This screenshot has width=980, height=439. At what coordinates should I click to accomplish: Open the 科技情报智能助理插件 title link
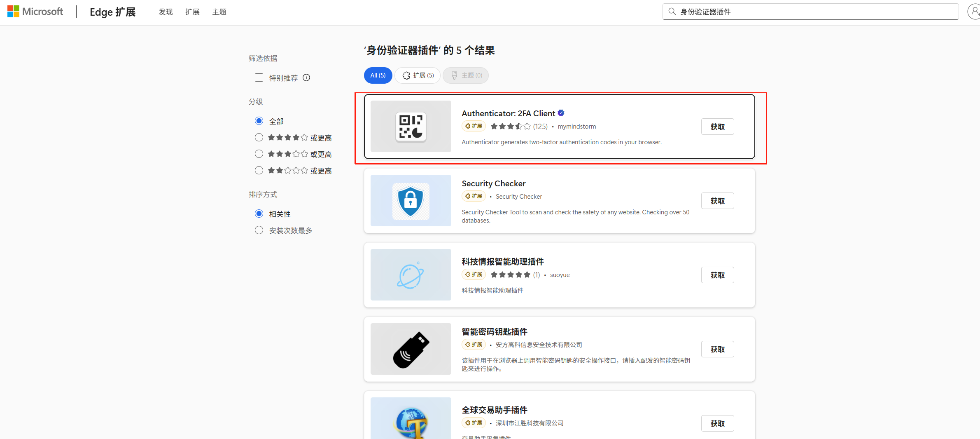click(503, 262)
